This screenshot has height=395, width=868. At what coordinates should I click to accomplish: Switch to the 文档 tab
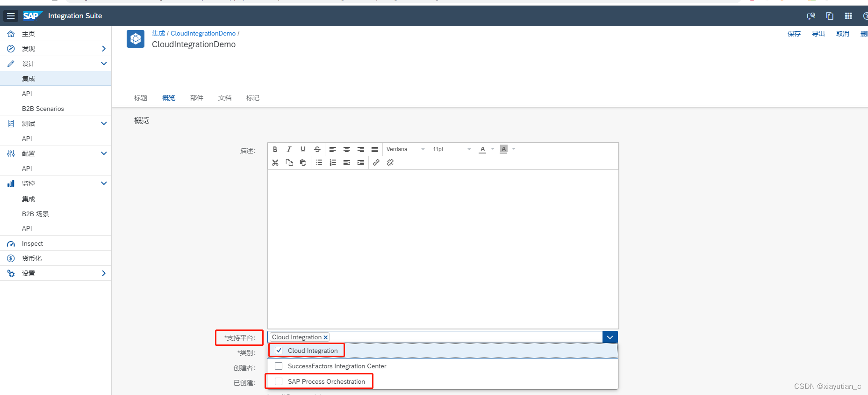(x=225, y=98)
